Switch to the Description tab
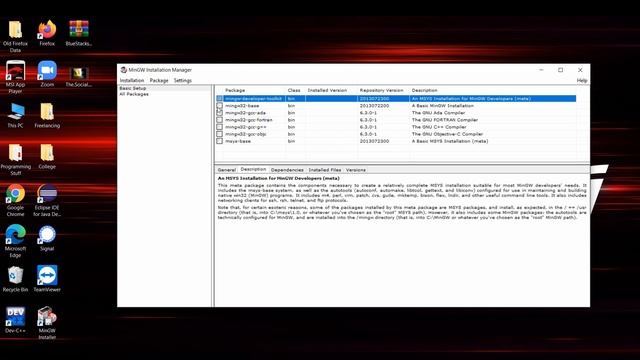This screenshot has height=360, width=640. 253,169
